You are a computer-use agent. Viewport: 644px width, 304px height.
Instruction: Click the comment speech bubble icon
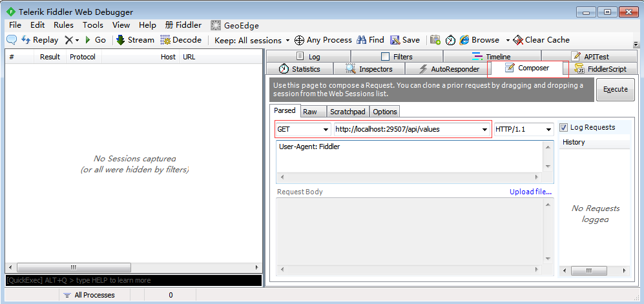point(12,40)
